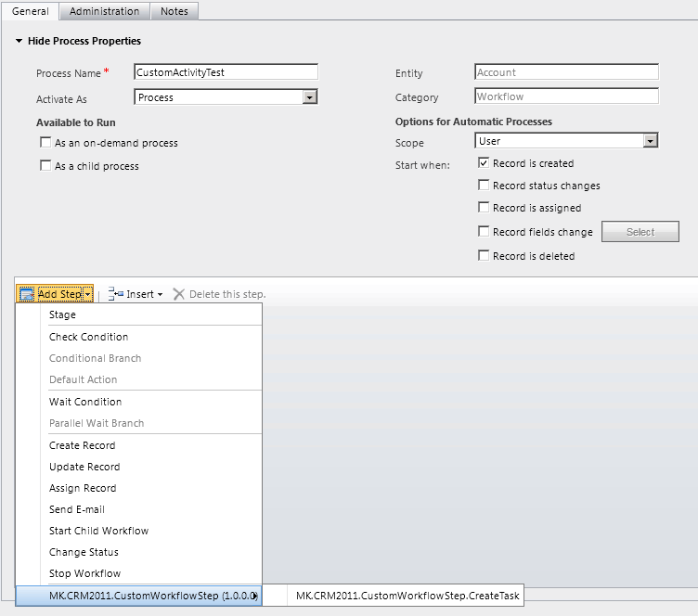
Task: Switch to the Notes tab
Action: coord(174,11)
